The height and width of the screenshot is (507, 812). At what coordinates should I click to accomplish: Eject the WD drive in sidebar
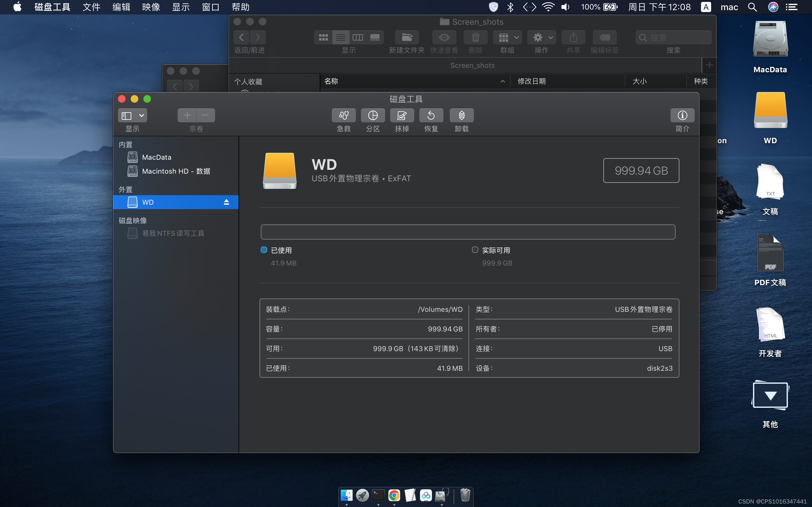tap(226, 202)
